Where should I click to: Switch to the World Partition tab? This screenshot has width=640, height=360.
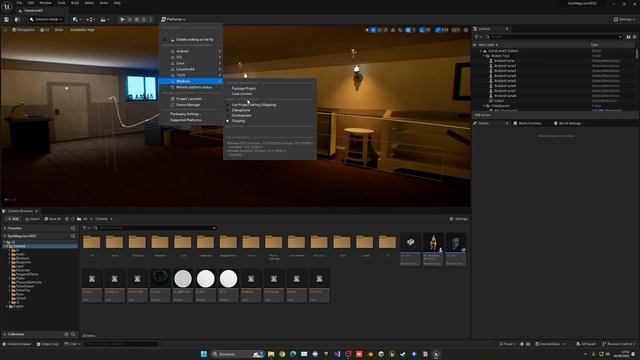(x=527, y=123)
